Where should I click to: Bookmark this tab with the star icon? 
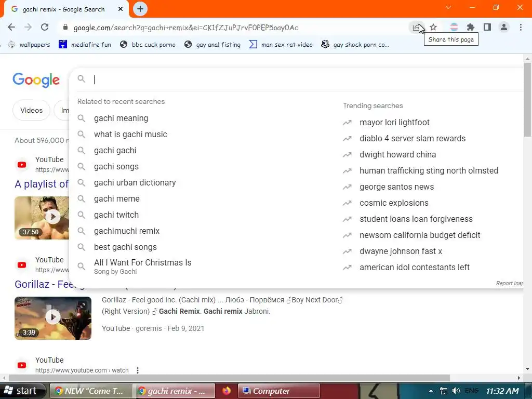433,27
